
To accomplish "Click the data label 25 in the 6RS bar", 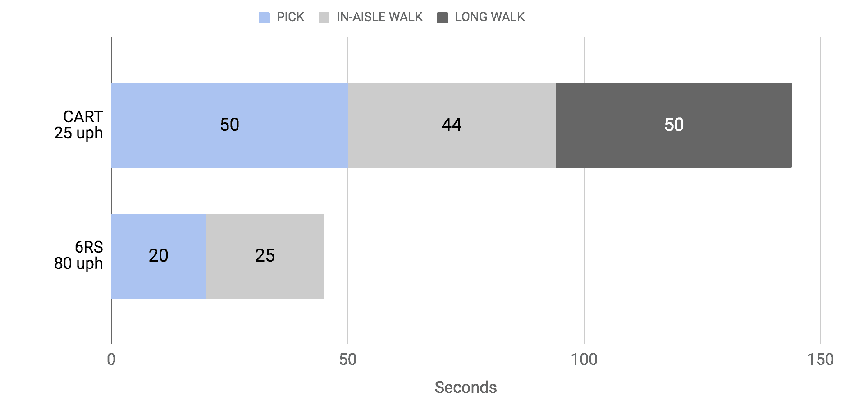I will pyautogui.click(x=265, y=256).
